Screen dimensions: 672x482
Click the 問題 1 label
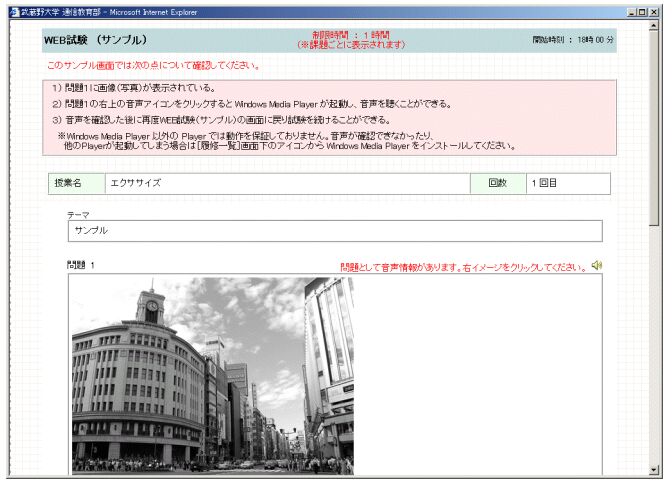coord(81,266)
